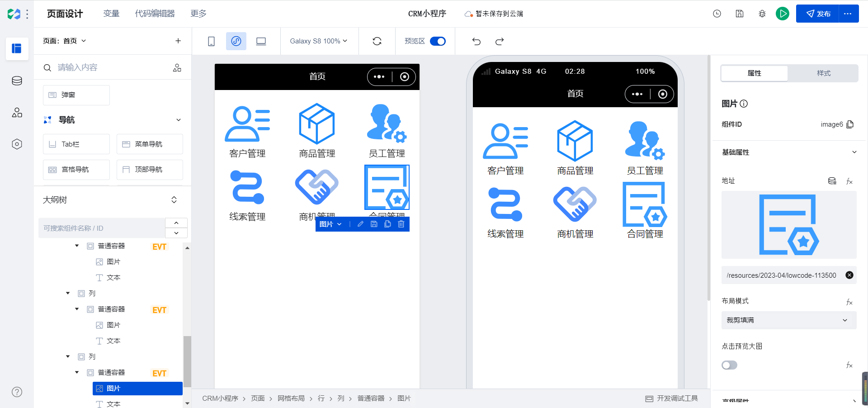Select the mini program device view

[x=236, y=41]
